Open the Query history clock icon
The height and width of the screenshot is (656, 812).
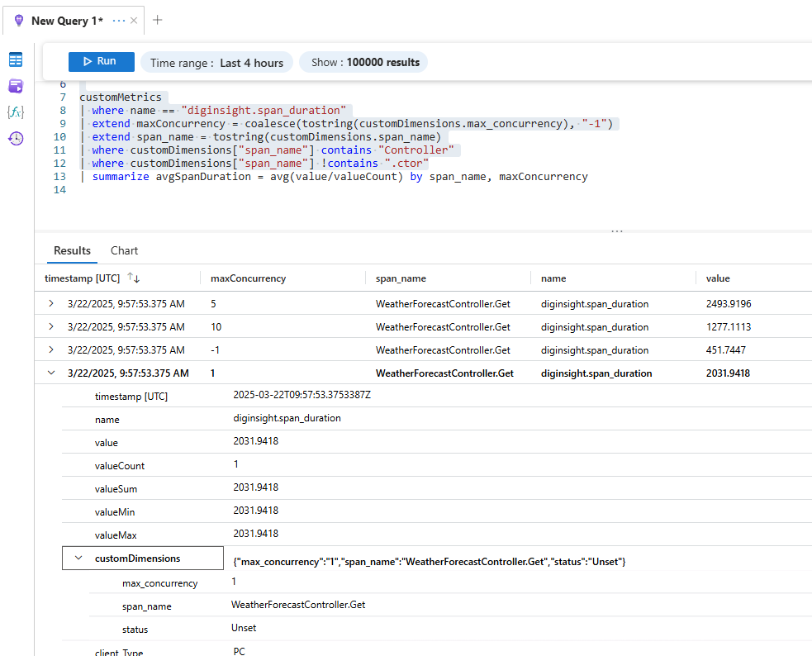click(16, 139)
